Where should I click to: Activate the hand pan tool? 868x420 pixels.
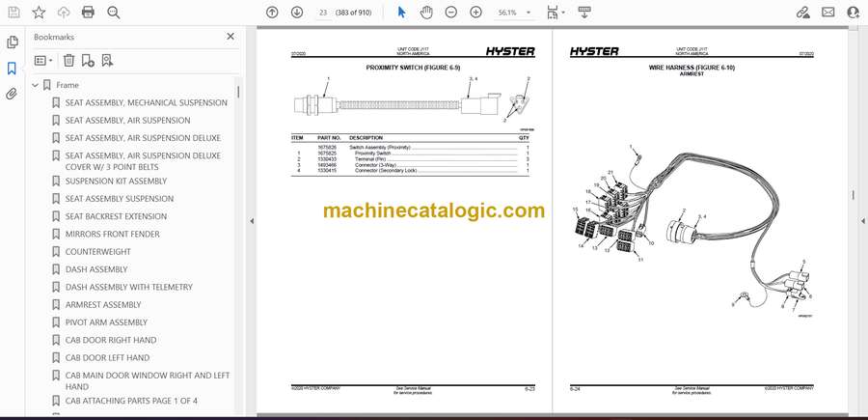pyautogui.click(x=426, y=13)
